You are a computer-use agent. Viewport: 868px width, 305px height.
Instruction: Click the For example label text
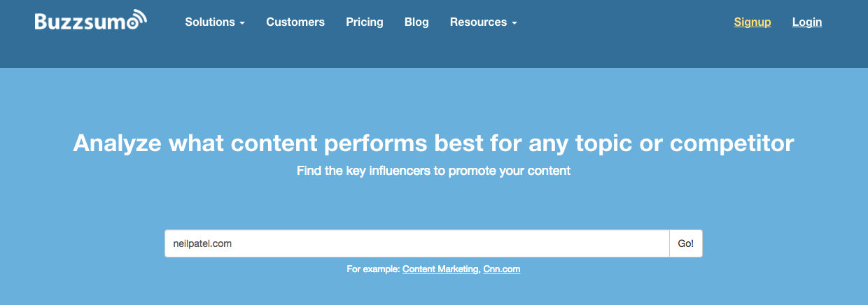click(373, 269)
